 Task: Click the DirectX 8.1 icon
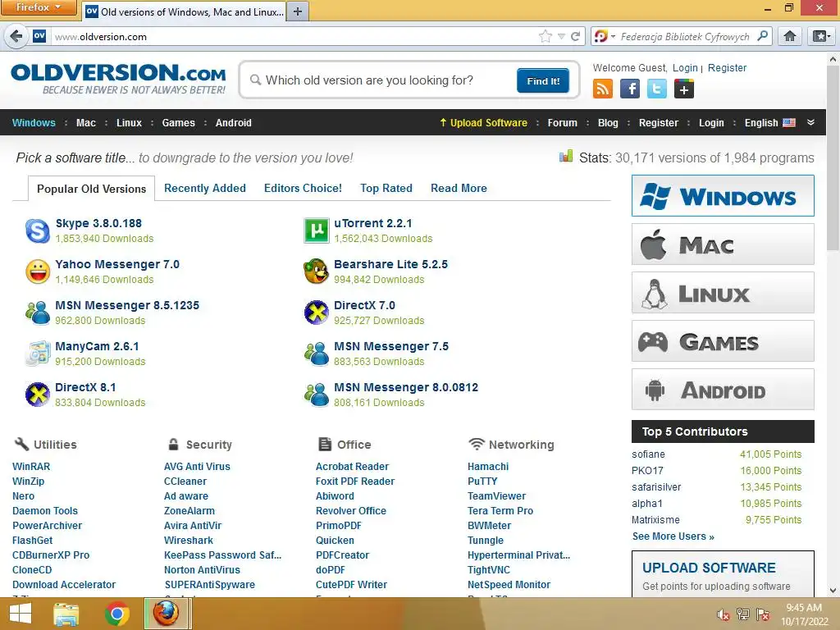tap(38, 395)
